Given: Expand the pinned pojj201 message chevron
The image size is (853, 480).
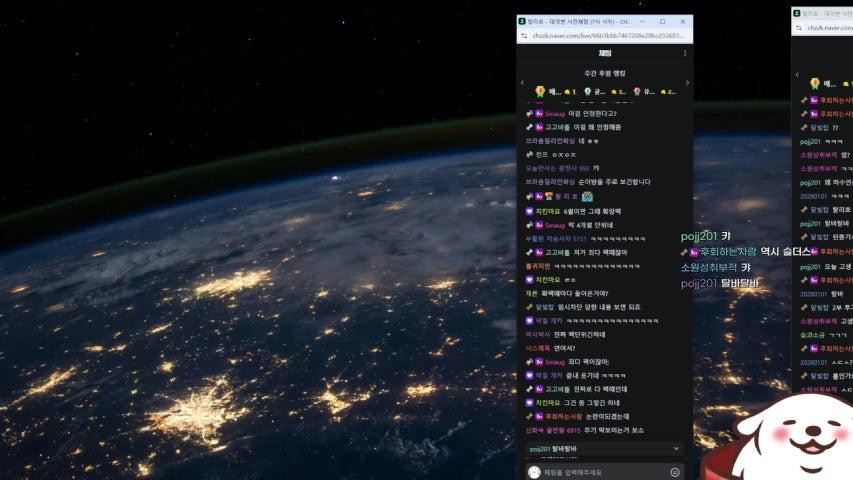Looking at the screenshot, I should (x=676, y=448).
